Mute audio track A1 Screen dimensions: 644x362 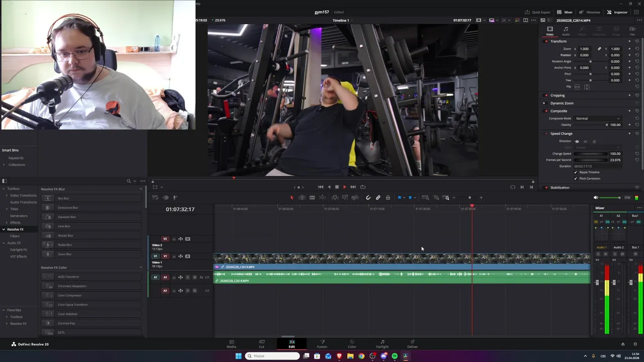pyautogui.click(x=195, y=278)
